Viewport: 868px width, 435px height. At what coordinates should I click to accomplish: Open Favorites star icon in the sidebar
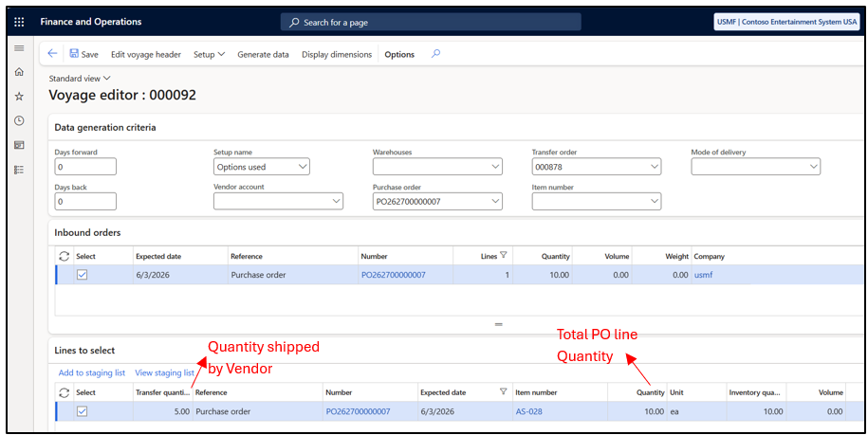(x=19, y=96)
